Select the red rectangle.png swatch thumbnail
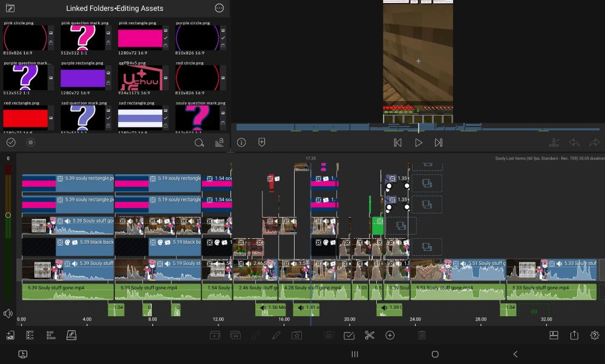 [x=25, y=118]
